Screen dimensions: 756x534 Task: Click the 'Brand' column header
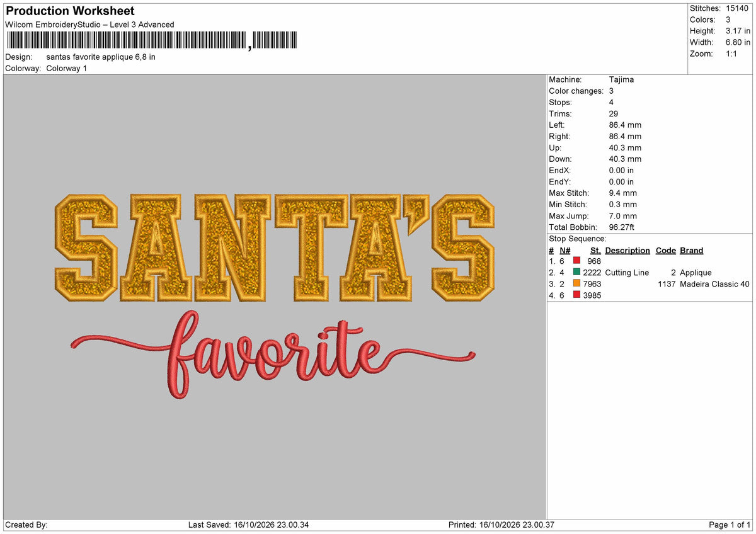pyautogui.click(x=692, y=250)
